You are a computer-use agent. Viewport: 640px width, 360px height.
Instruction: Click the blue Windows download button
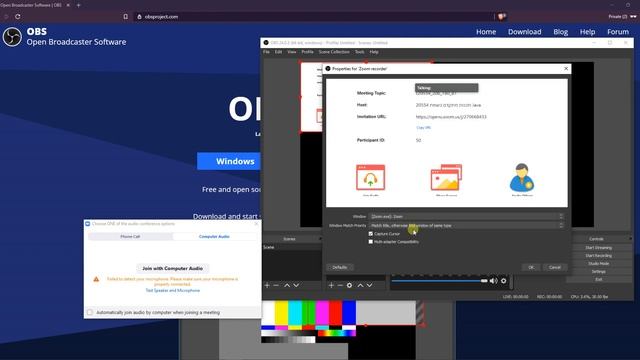(229, 161)
